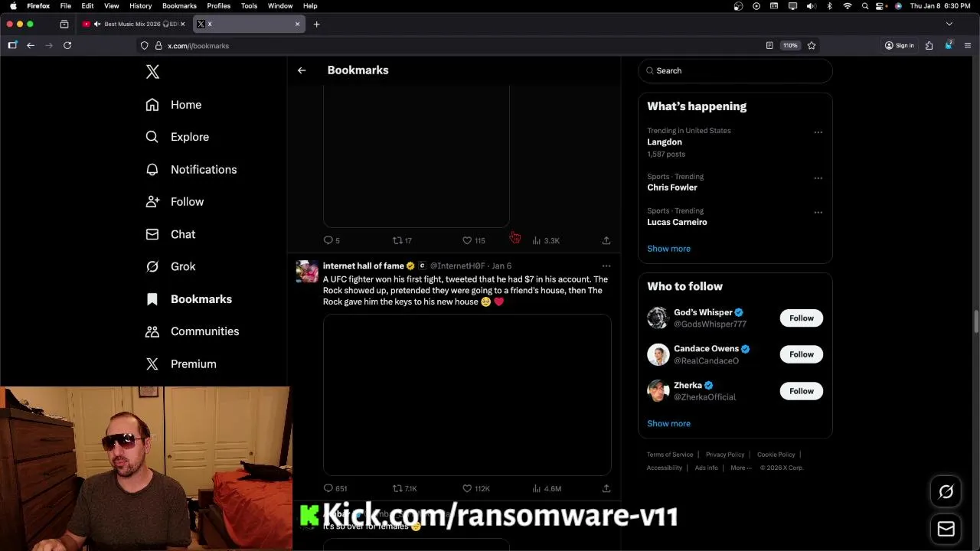
Task: Open the floating Grok button
Action: click(946, 492)
